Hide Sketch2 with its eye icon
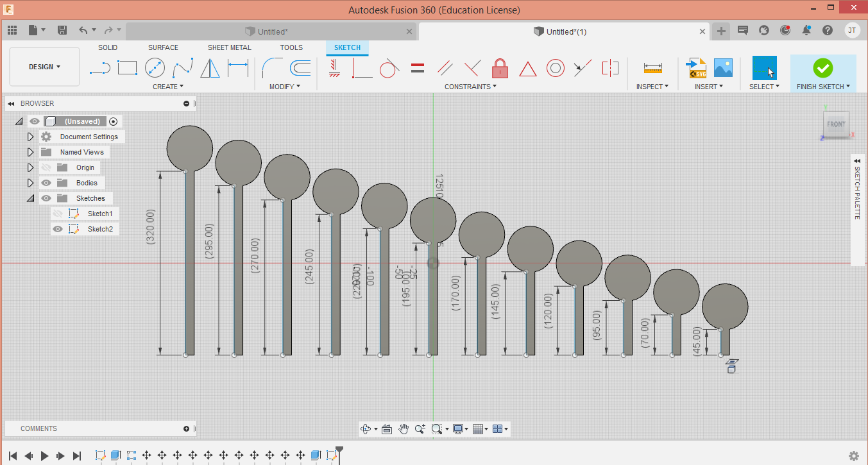This screenshot has width=868, height=465. [58, 229]
